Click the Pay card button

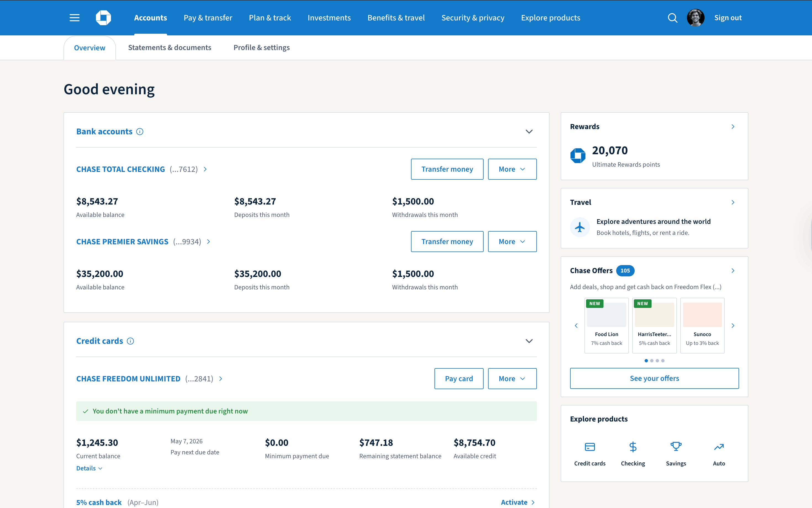(x=459, y=379)
